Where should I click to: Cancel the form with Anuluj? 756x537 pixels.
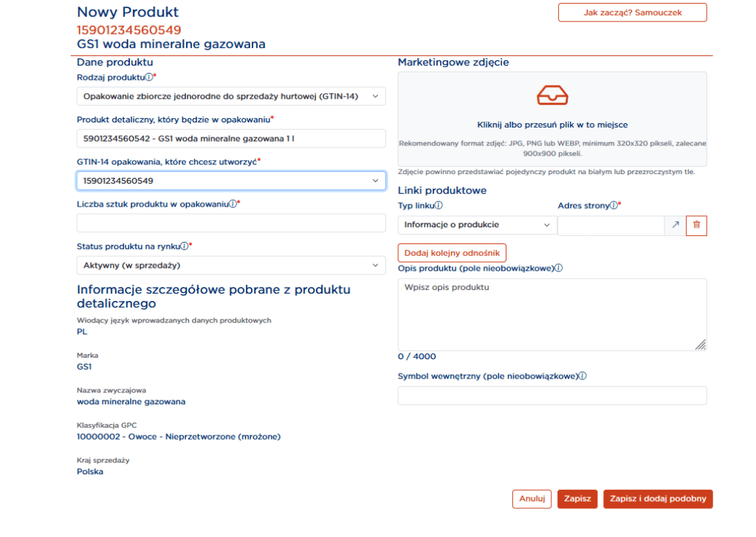point(532,499)
